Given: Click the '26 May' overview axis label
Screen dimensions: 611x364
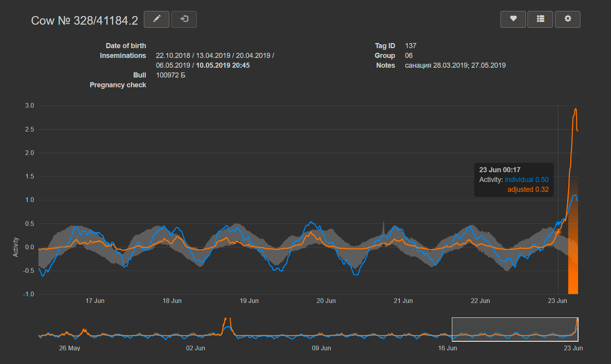Looking at the screenshot, I should 69,348.
